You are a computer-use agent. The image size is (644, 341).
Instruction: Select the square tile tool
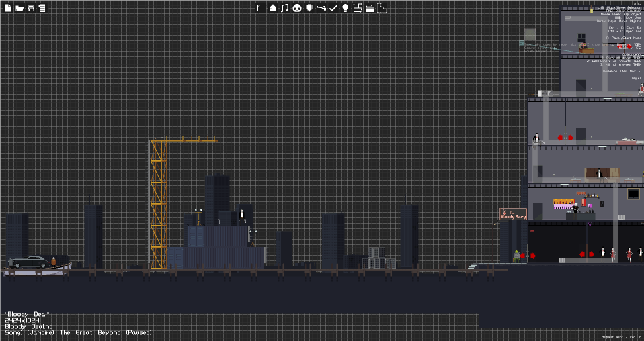[261, 8]
